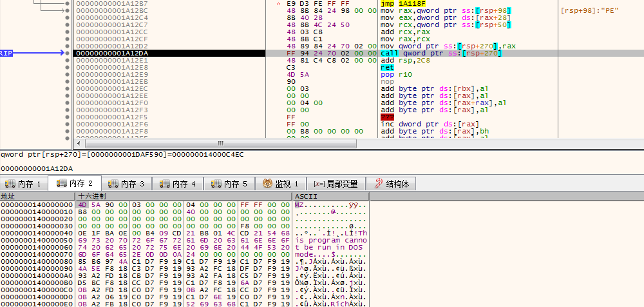The width and height of the screenshot is (644, 307).
Task: Select dump address 00000001400000C0
Action: click(37, 290)
